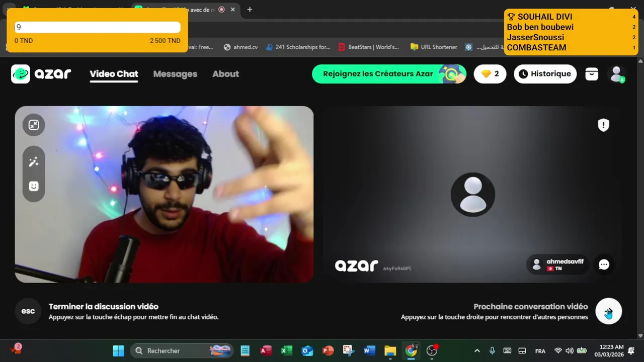This screenshot has height=362, width=644.
Task: Click the FRA language indicator
Action: point(540,351)
